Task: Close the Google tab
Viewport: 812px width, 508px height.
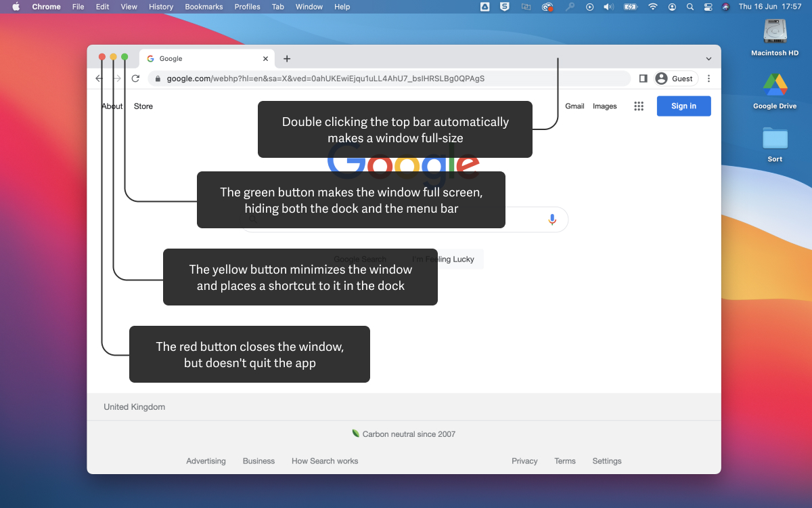Action: click(x=265, y=59)
